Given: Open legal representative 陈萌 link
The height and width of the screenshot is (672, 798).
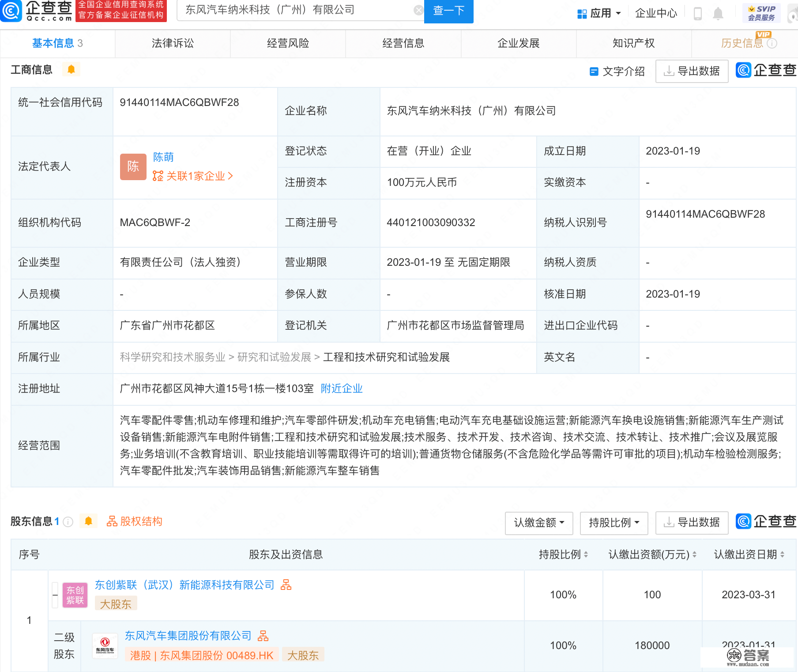Looking at the screenshot, I should pos(163,157).
